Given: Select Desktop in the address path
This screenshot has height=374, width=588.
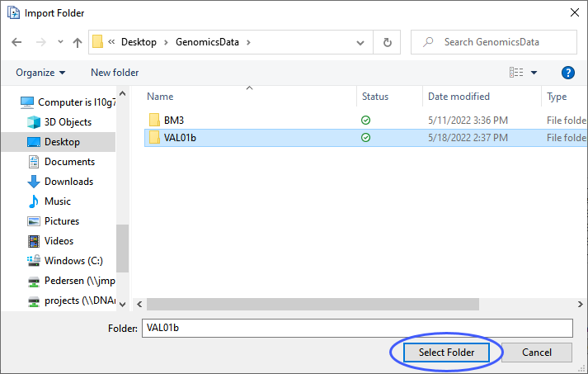Looking at the screenshot, I should point(139,42).
